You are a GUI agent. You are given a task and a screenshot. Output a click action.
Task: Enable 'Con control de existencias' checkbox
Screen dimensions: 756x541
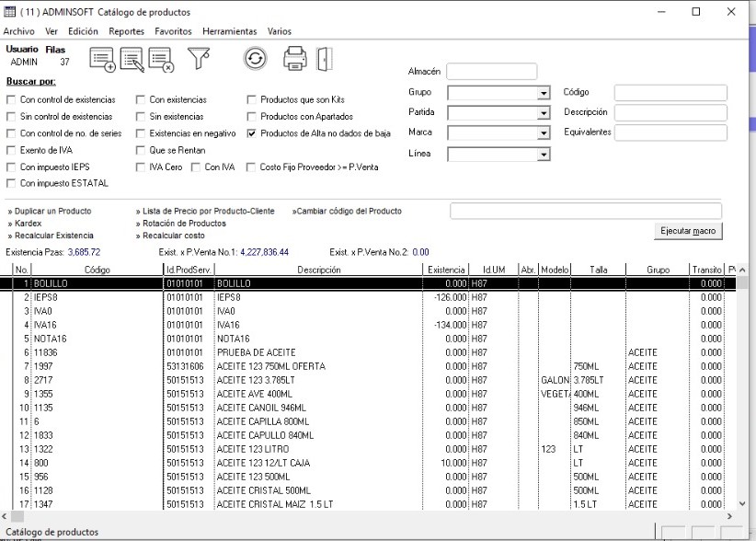(x=12, y=100)
